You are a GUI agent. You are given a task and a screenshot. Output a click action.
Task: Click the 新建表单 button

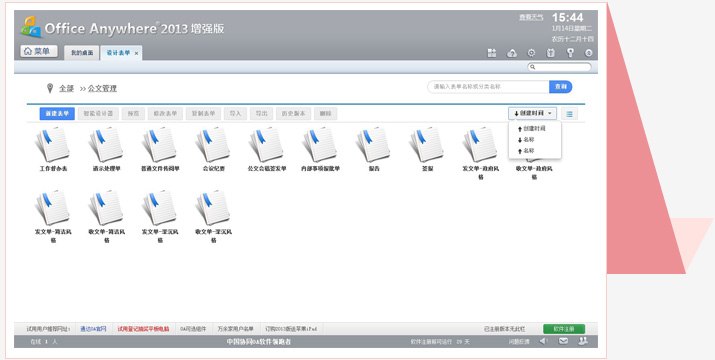(x=57, y=114)
